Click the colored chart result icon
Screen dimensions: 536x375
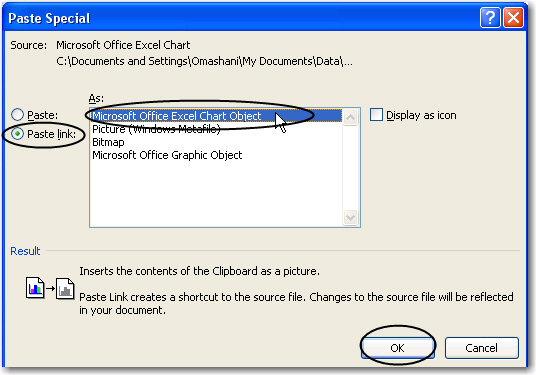pos(35,288)
